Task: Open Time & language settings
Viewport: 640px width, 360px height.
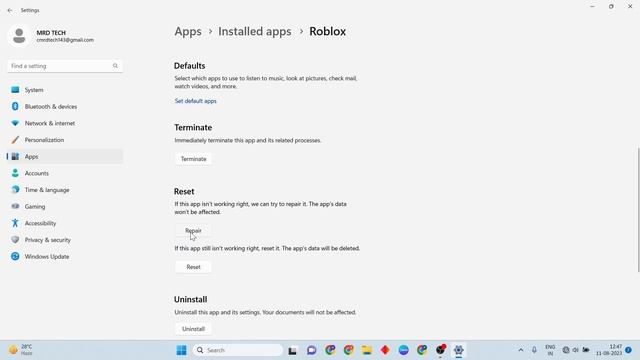Action: (64, 190)
